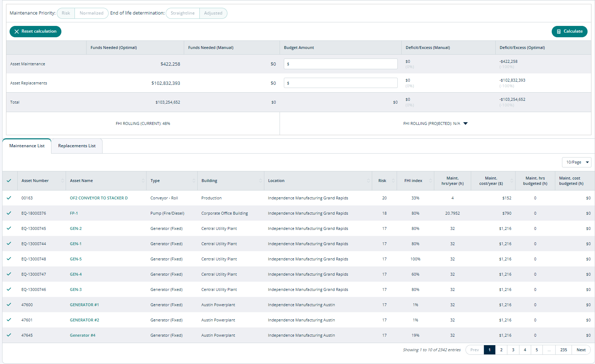Viewport: 595px width, 364px height.
Task: Select Risk maintenance priority option
Action: click(66, 13)
